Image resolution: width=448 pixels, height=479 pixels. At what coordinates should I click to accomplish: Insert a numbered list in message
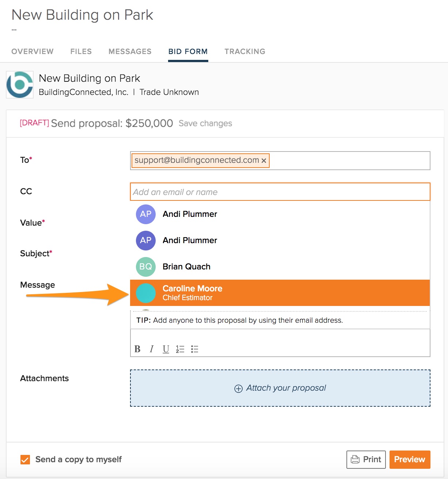click(x=180, y=349)
